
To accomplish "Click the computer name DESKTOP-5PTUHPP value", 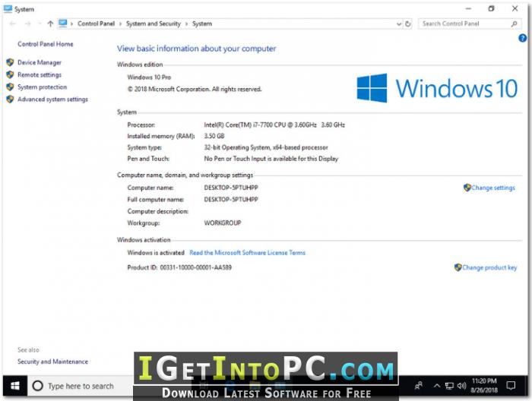I will (x=231, y=188).
